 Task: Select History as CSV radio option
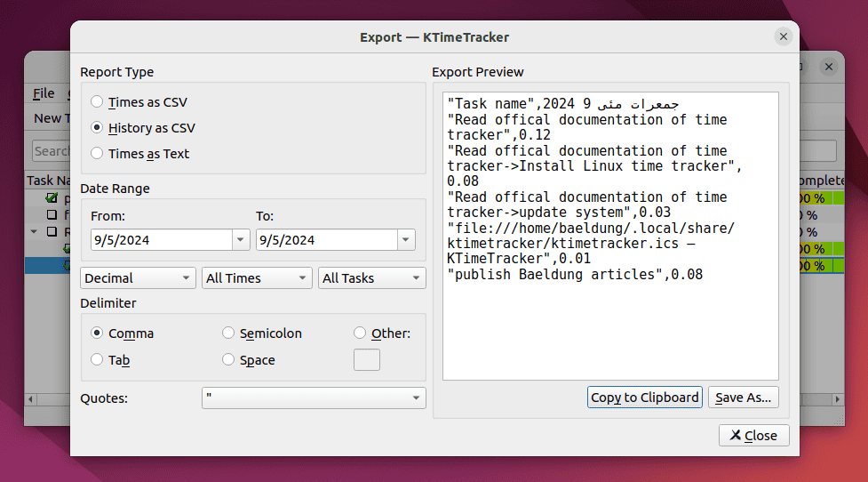(x=143, y=128)
